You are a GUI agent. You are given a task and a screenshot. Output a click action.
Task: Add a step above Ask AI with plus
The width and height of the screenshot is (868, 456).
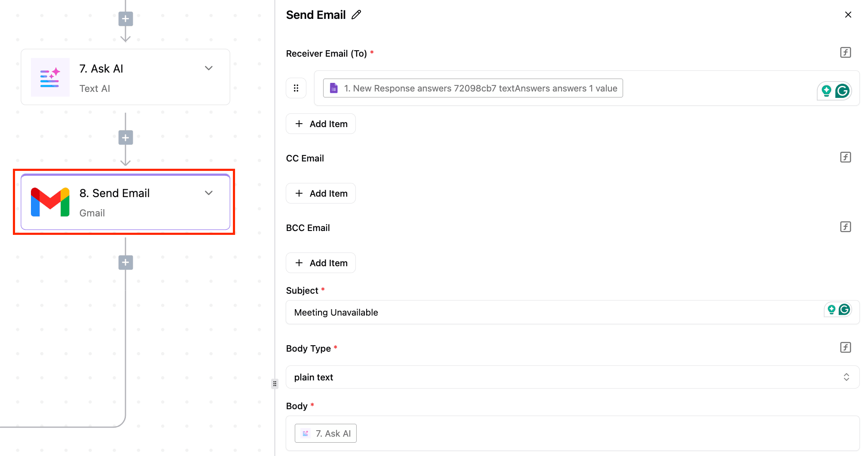125,19
